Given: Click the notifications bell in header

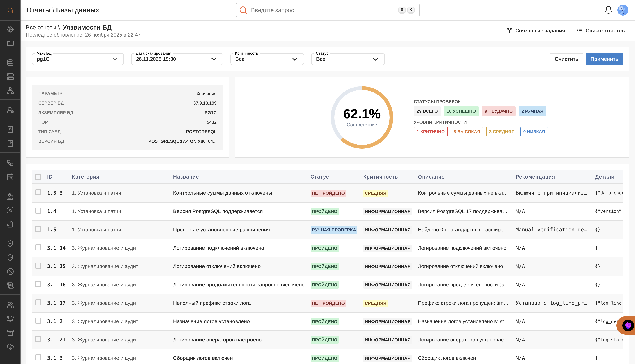Looking at the screenshot, I should coord(608,10).
